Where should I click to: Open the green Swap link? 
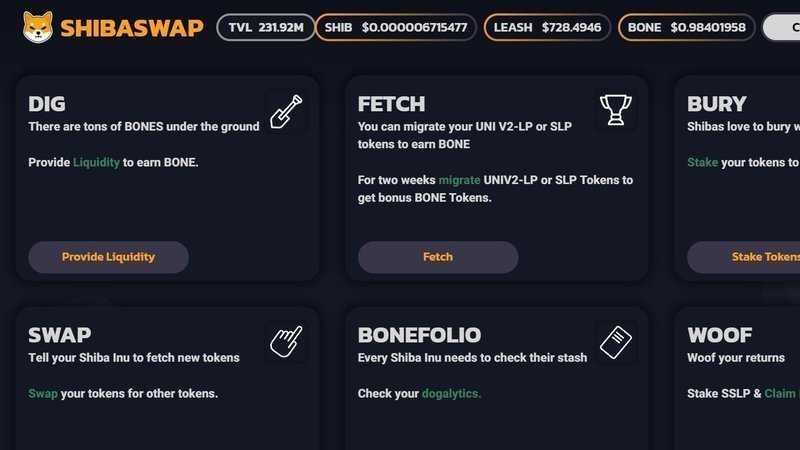pyautogui.click(x=43, y=394)
